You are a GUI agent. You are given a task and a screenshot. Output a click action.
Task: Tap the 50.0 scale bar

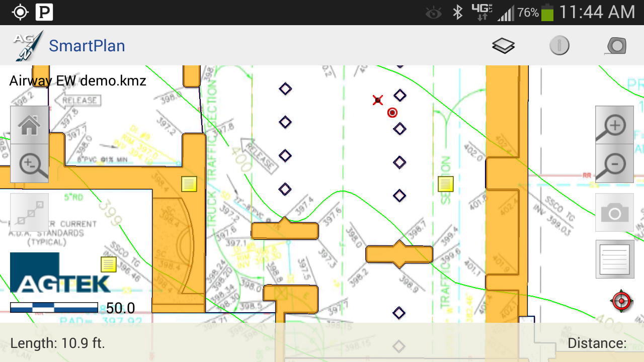[x=54, y=308]
